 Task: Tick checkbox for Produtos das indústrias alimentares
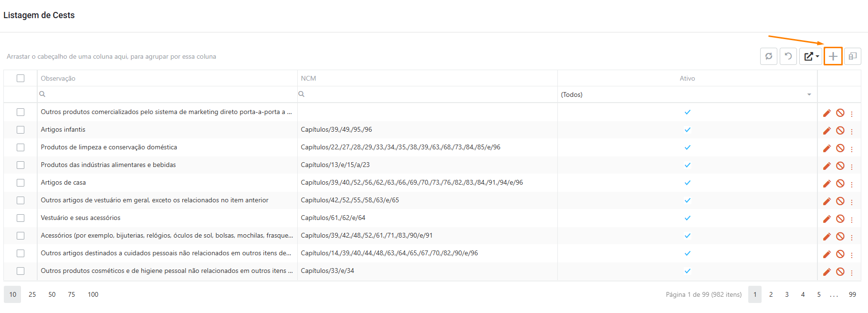[x=21, y=165]
